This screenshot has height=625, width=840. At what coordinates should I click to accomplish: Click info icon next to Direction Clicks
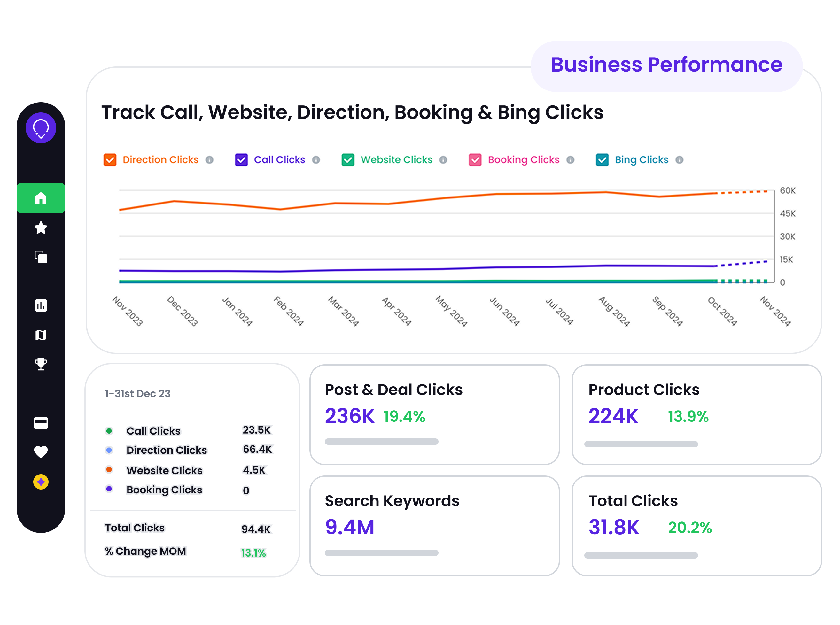(209, 160)
